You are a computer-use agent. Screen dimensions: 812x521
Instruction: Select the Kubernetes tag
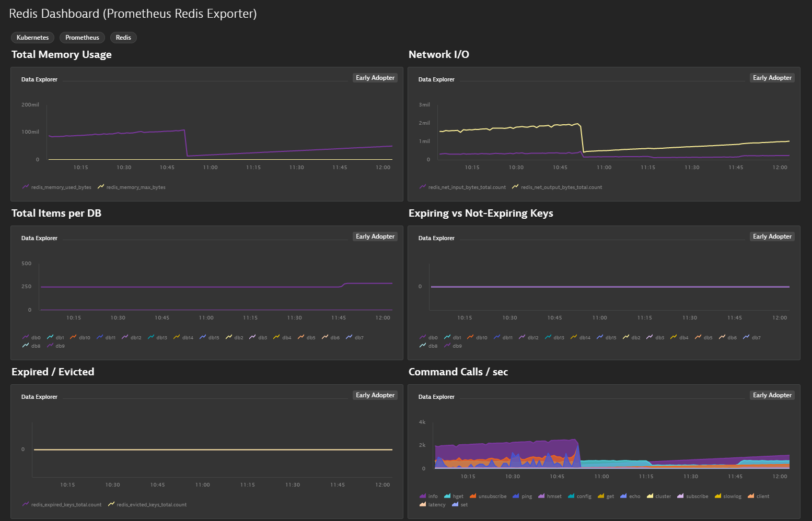tap(32, 38)
